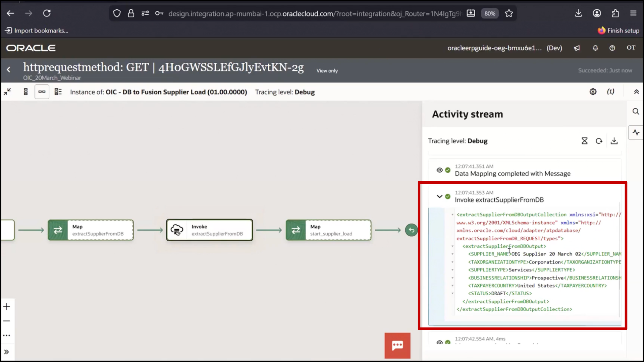View Data Mapping message with eye icon
This screenshot has width=644, height=362.
[x=439, y=170]
